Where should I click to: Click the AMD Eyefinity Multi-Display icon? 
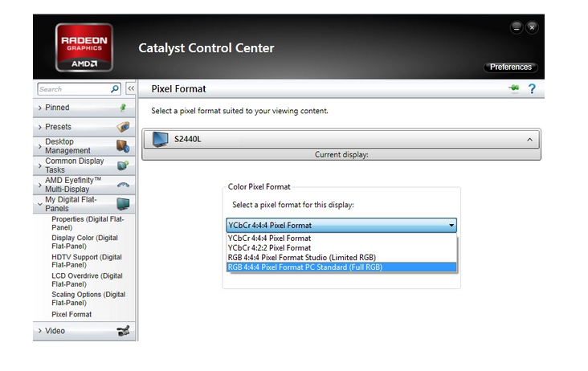point(123,185)
